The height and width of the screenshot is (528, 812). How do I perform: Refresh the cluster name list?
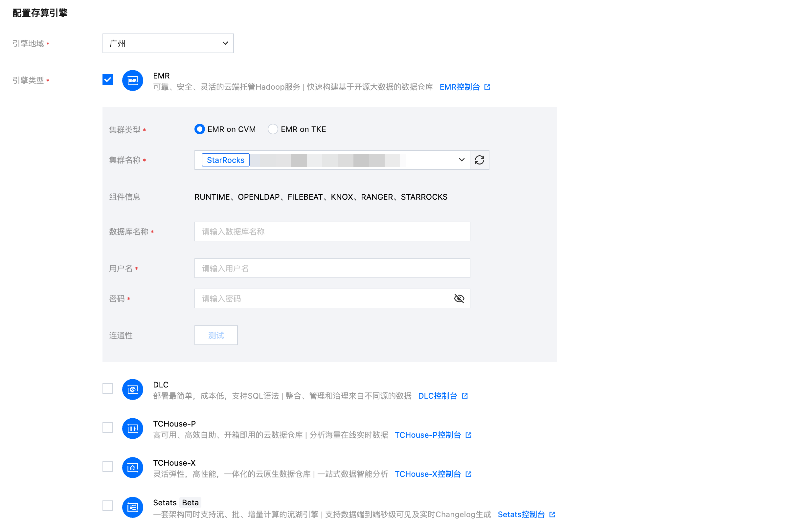479,160
